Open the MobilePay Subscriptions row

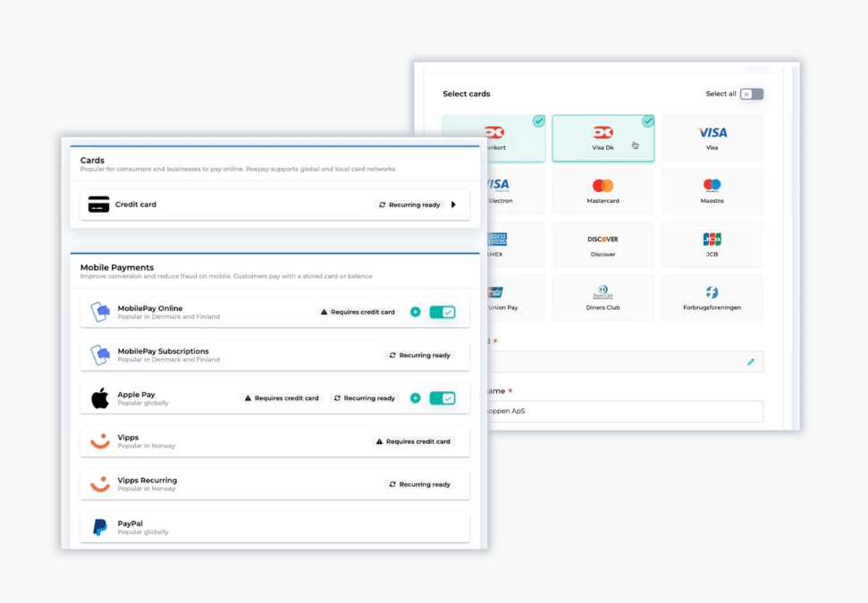[275, 356]
